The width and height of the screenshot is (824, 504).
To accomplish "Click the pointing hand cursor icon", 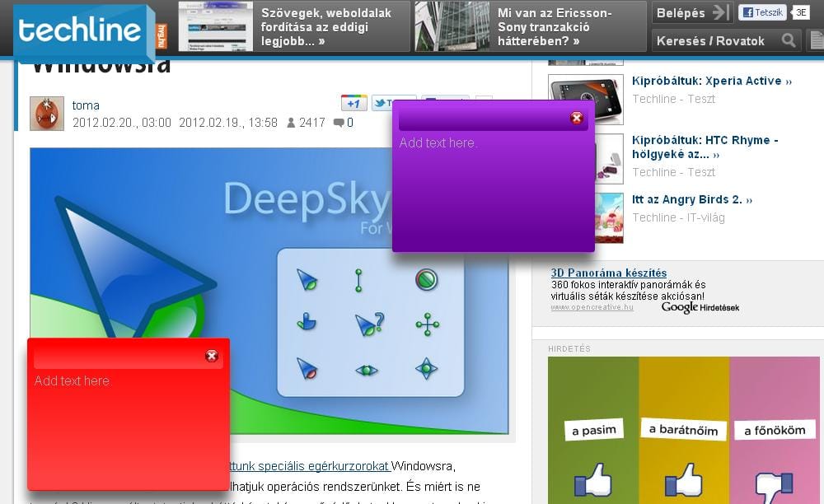I will [x=307, y=322].
